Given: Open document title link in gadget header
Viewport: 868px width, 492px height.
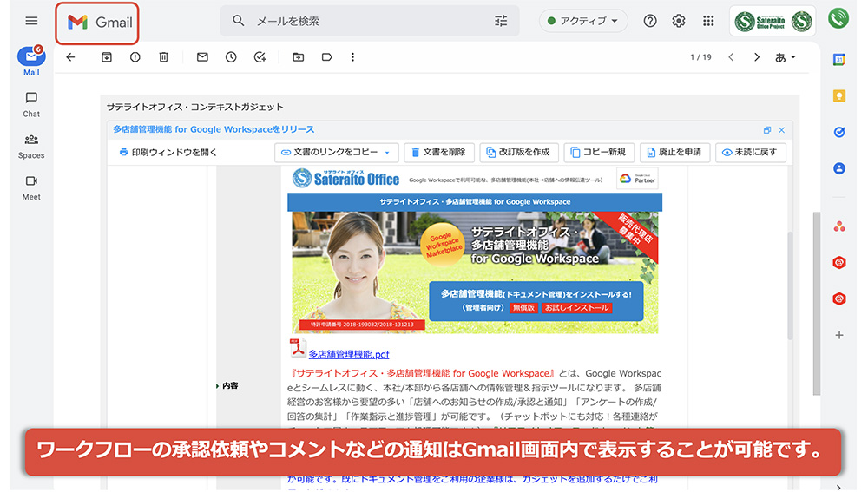Looking at the screenshot, I should pyautogui.click(x=214, y=129).
